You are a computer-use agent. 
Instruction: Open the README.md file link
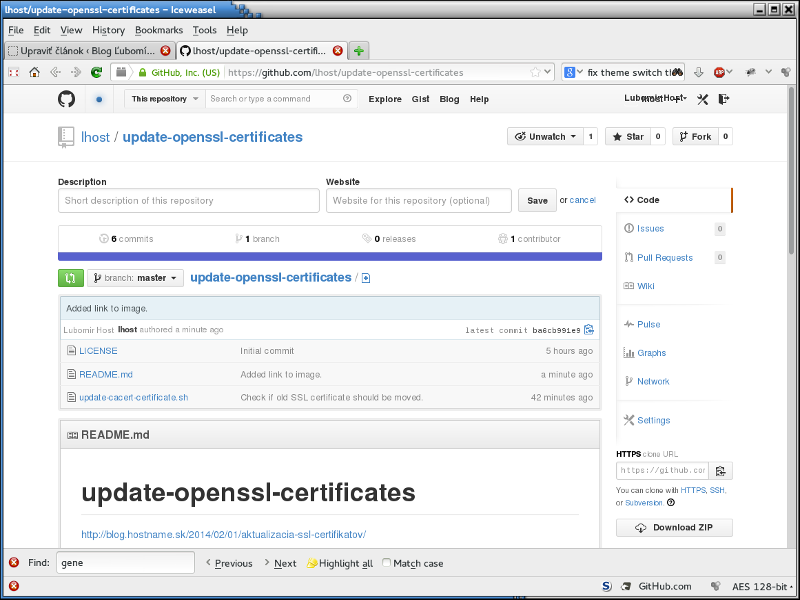click(x=106, y=374)
